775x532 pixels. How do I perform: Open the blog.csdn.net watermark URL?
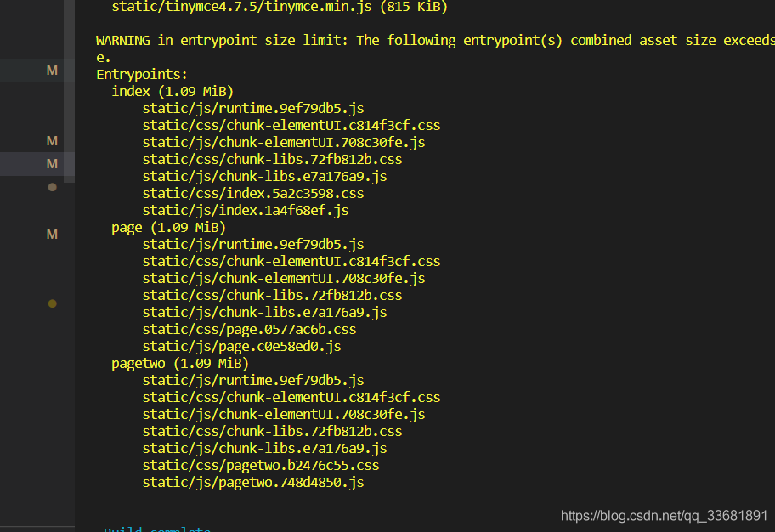pyautogui.click(x=664, y=516)
